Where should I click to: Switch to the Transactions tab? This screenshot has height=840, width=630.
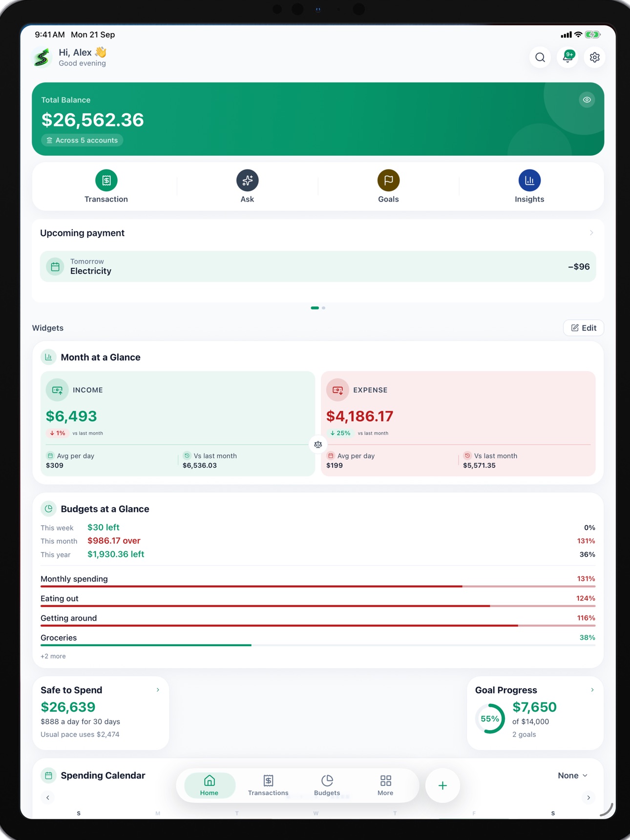[x=268, y=785]
